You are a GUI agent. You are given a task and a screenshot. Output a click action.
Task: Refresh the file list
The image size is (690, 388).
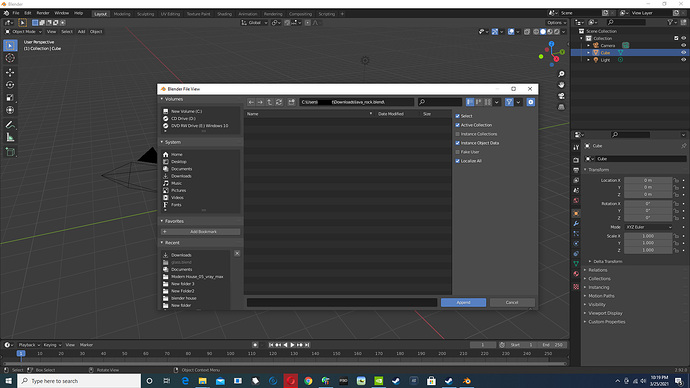(x=279, y=102)
